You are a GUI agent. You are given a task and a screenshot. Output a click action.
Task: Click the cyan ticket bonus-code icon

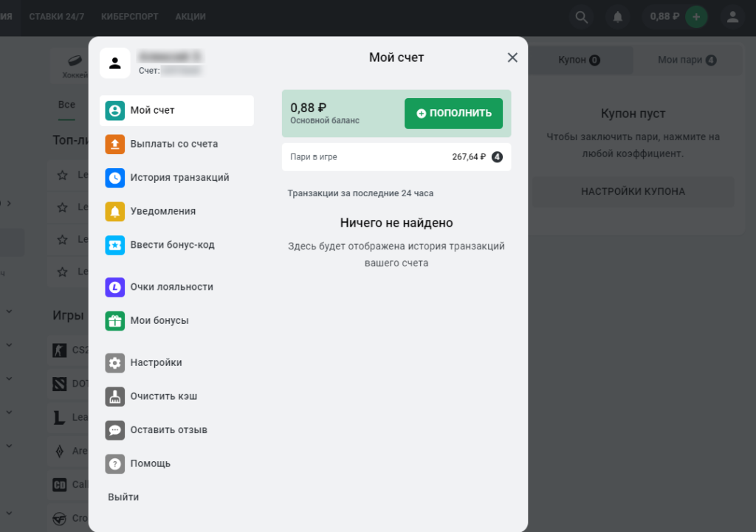[114, 245]
